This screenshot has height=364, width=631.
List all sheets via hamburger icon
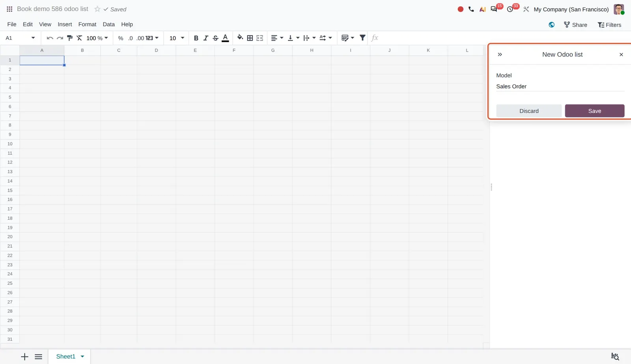tap(38, 357)
